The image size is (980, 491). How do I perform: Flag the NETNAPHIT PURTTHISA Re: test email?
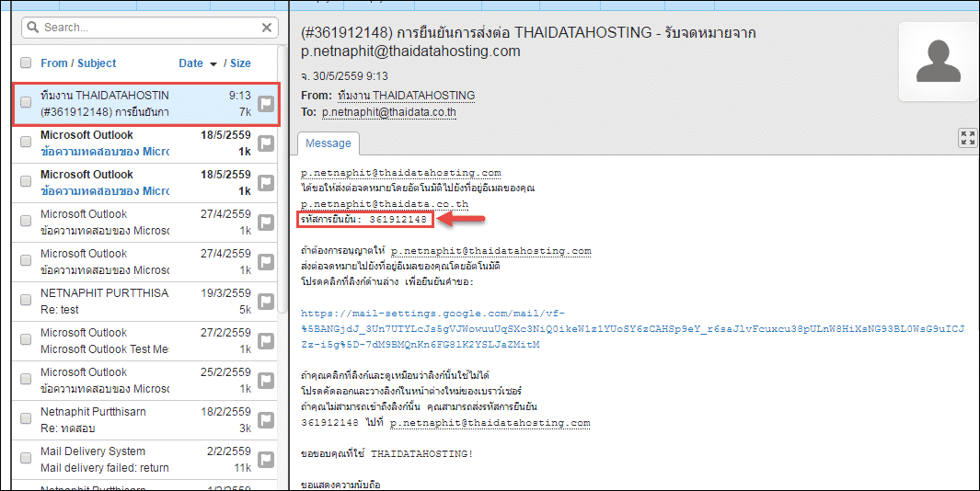[266, 301]
